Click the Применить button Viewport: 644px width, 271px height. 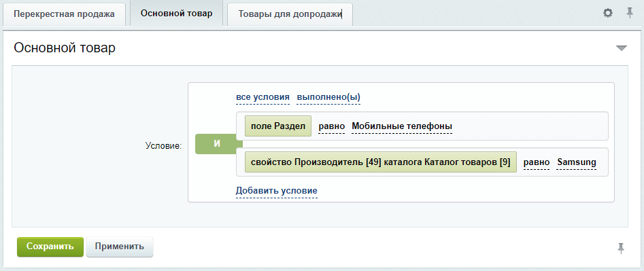tap(120, 247)
